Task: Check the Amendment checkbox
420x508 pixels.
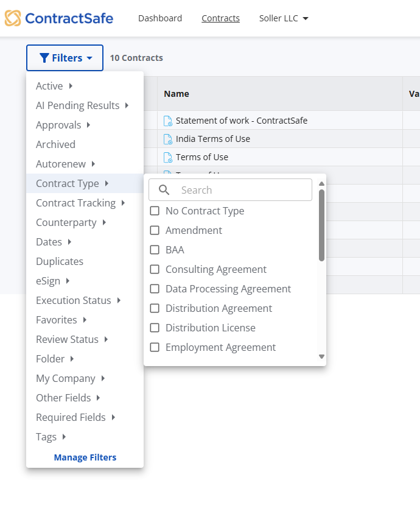Action: [155, 230]
